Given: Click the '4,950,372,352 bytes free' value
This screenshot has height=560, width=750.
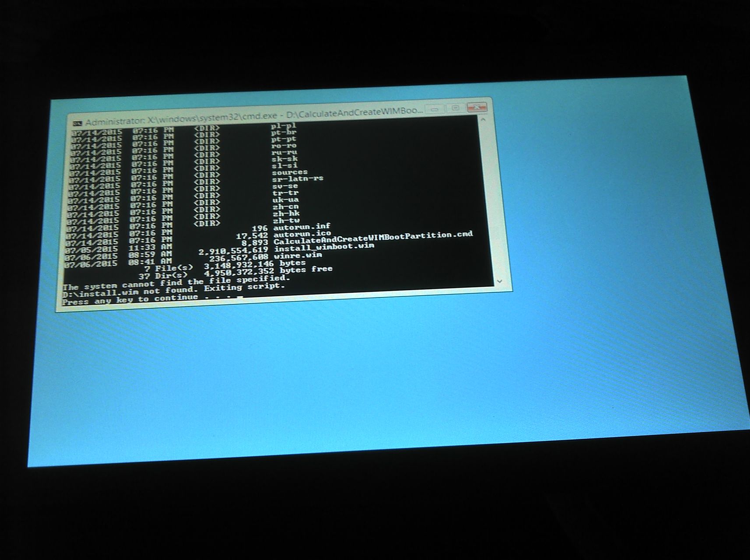Looking at the screenshot, I should tap(269, 271).
